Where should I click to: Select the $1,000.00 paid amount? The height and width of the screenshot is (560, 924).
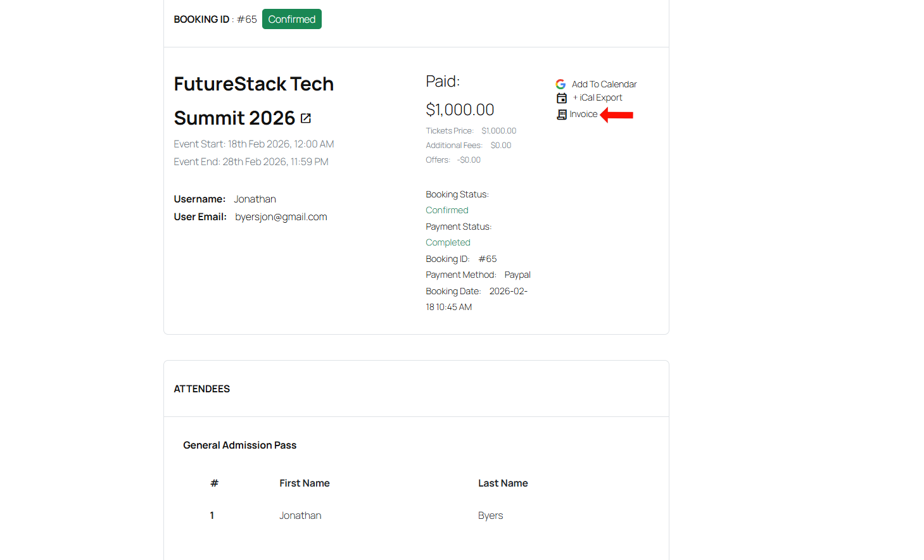pyautogui.click(x=460, y=110)
